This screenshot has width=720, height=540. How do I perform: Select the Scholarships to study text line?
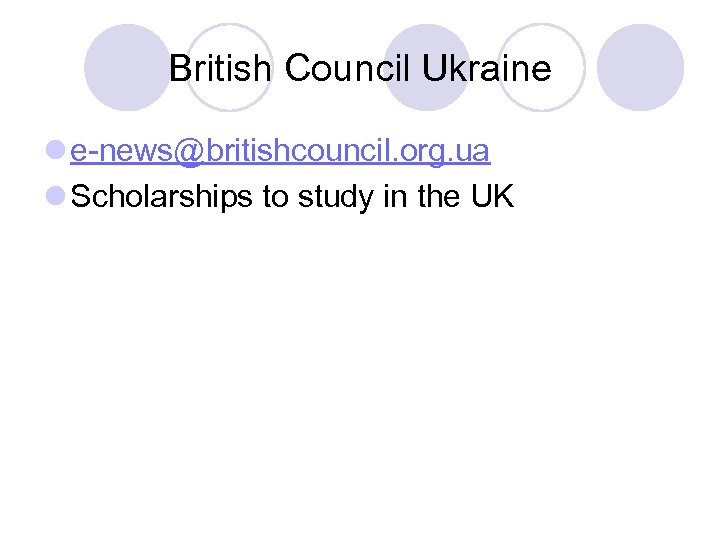tap(293, 196)
